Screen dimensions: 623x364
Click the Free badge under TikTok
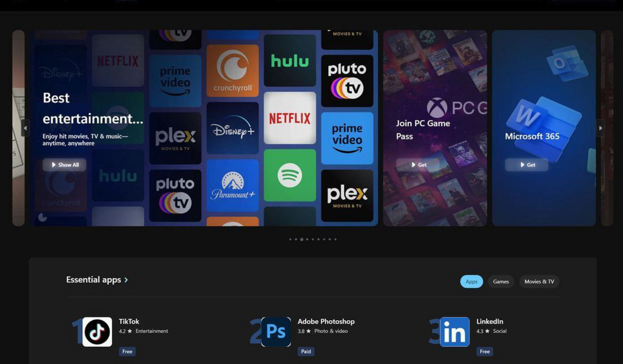pyautogui.click(x=127, y=351)
